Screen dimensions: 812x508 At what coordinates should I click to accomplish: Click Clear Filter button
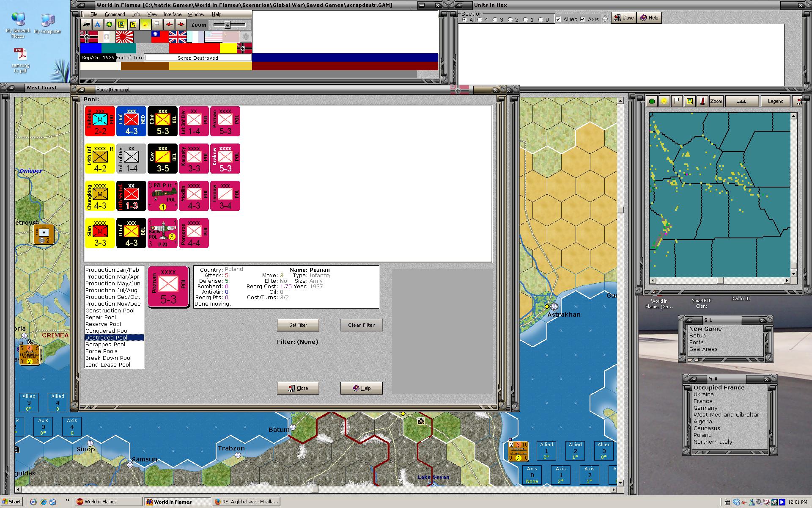pyautogui.click(x=362, y=325)
